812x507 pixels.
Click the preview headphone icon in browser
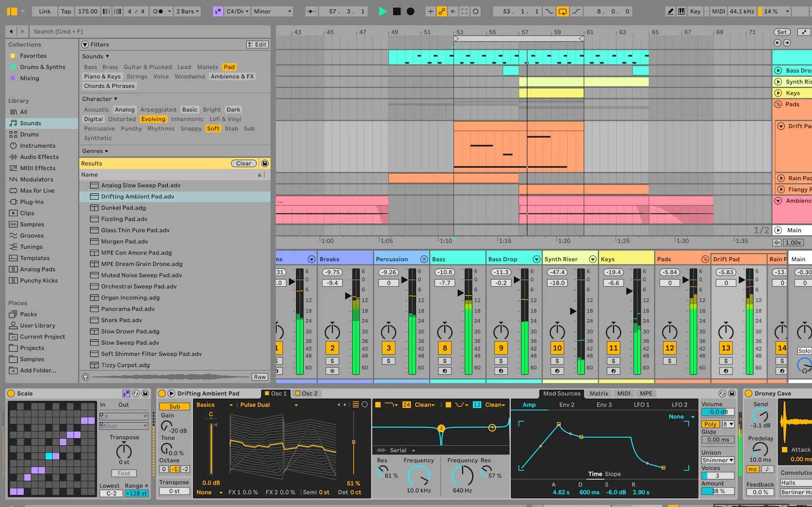(86, 377)
